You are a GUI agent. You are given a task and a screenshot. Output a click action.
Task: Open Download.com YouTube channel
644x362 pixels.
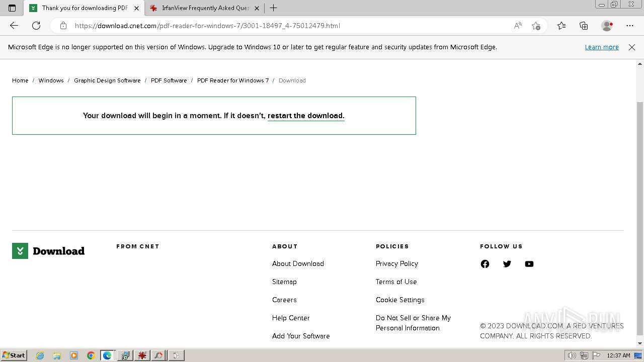pos(529,264)
